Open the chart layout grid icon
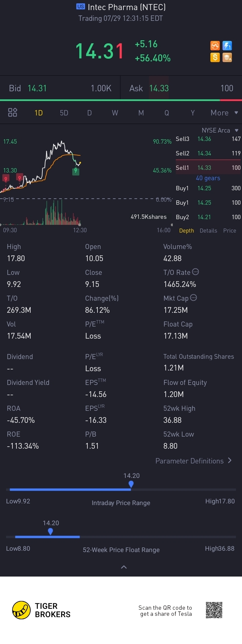 click(x=12, y=112)
